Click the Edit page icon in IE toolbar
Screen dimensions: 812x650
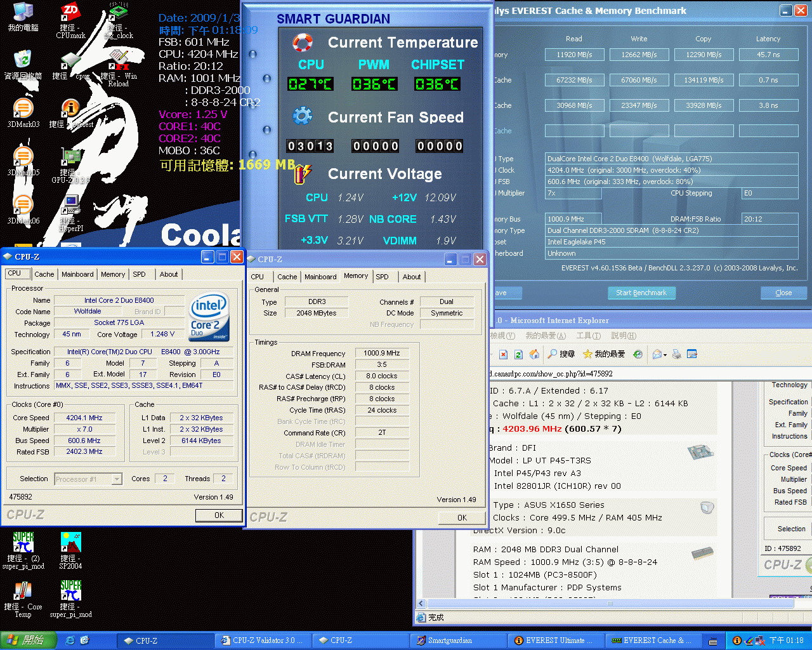(692, 354)
